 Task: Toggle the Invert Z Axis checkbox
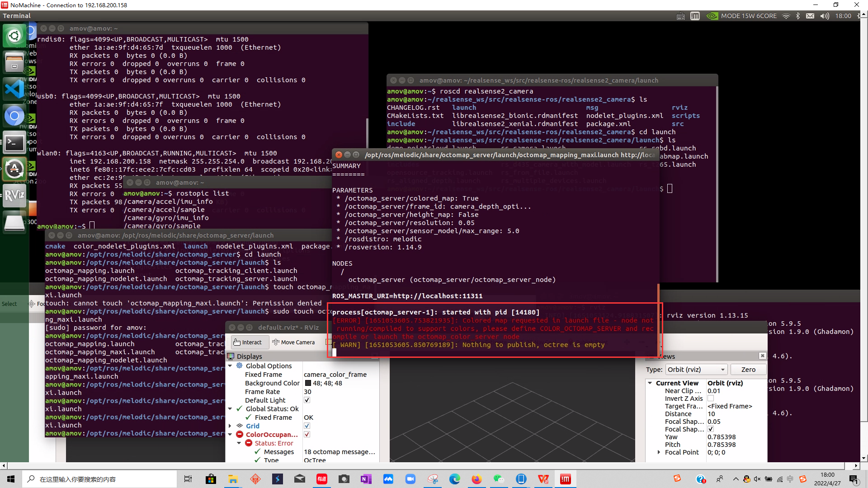(711, 399)
